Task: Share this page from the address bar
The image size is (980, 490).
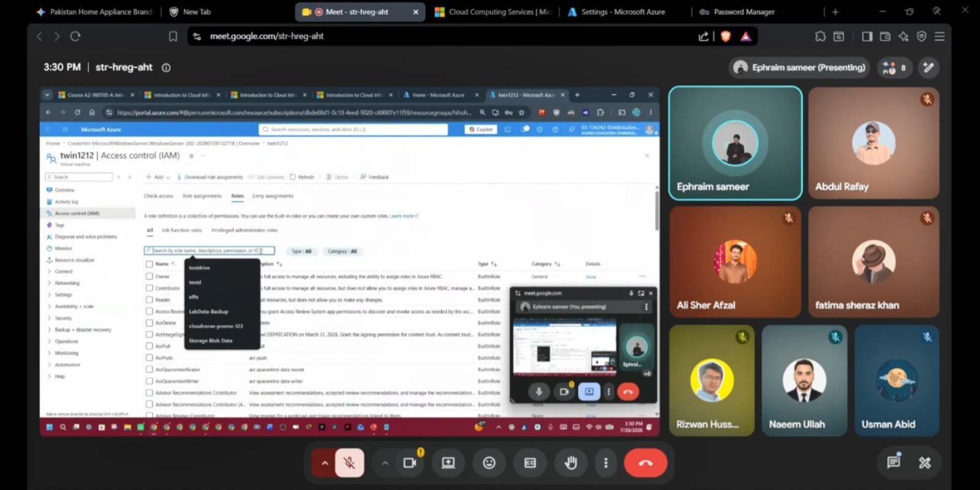Action: [x=704, y=36]
